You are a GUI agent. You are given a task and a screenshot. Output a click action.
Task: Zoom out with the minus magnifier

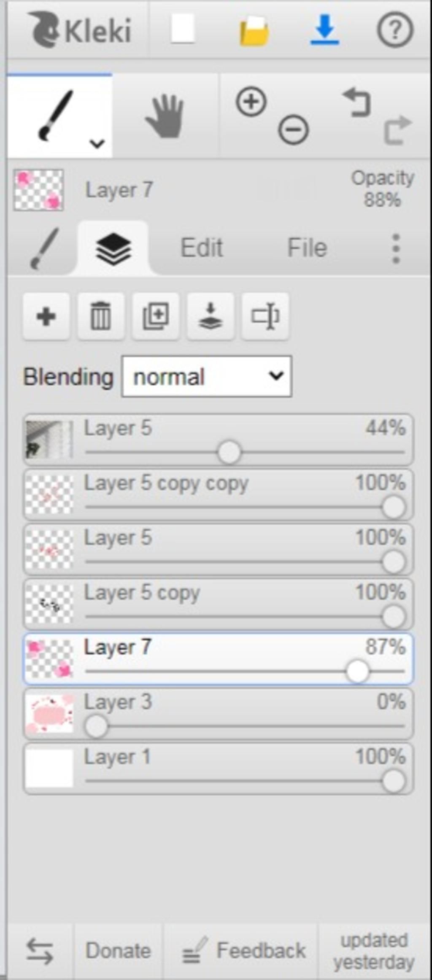[293, 130]
